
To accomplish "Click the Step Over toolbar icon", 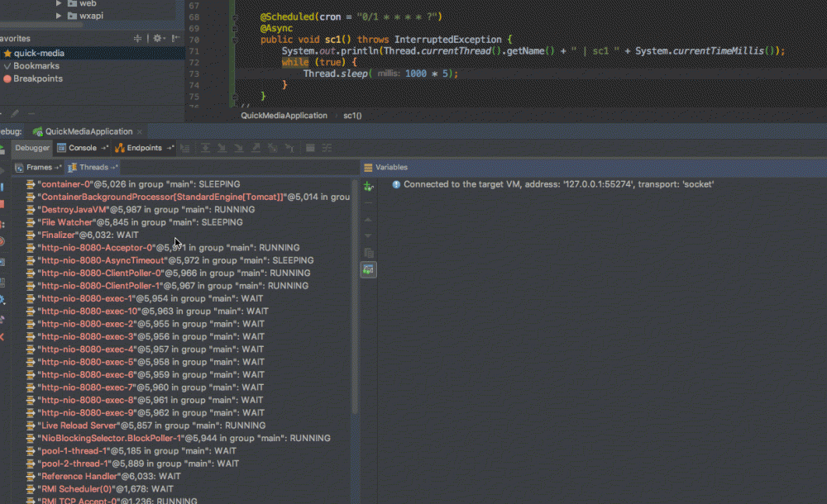I will tap(204, 148).
